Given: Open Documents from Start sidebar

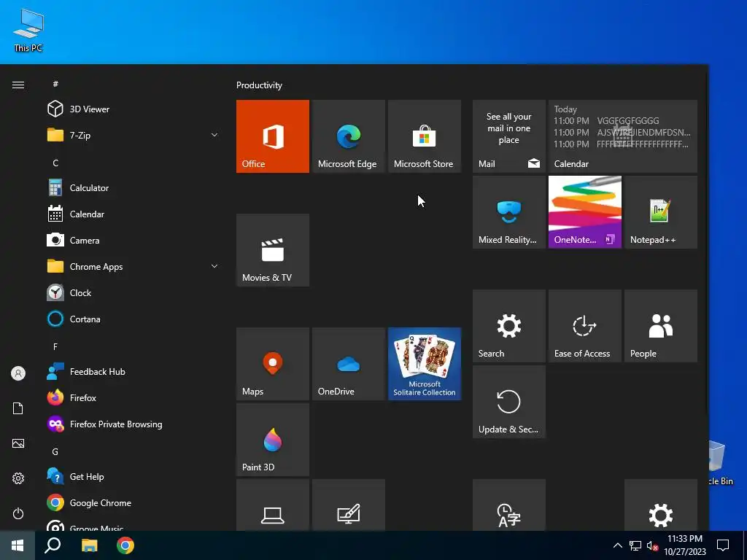Looking at the screenshot, I should (x=18, y=408).
